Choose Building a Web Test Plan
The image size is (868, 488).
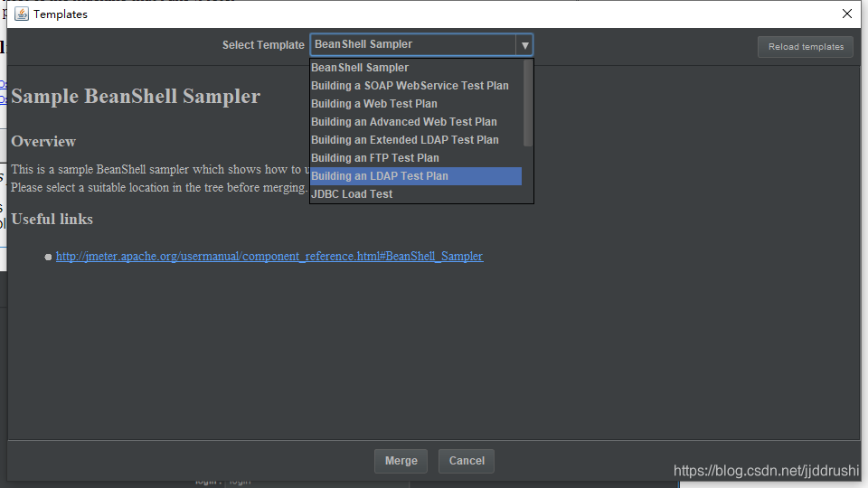coord(416,103)
